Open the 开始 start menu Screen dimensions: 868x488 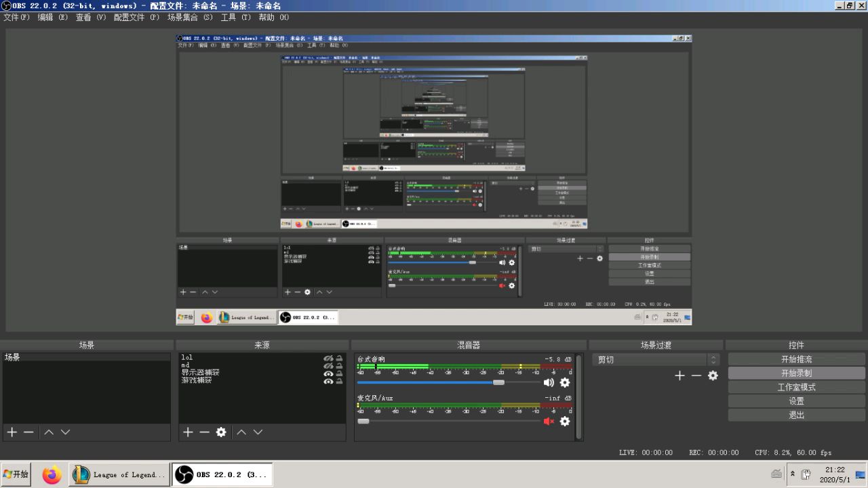16,474
